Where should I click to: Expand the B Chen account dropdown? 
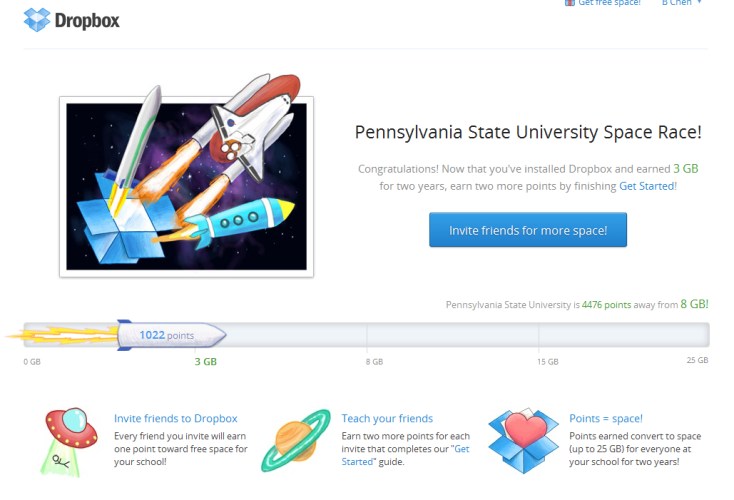coord(682,2)
